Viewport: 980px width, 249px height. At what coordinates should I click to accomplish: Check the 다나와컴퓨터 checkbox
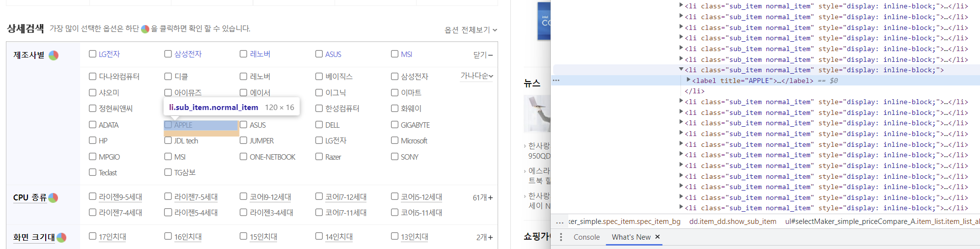pos(92,76)
